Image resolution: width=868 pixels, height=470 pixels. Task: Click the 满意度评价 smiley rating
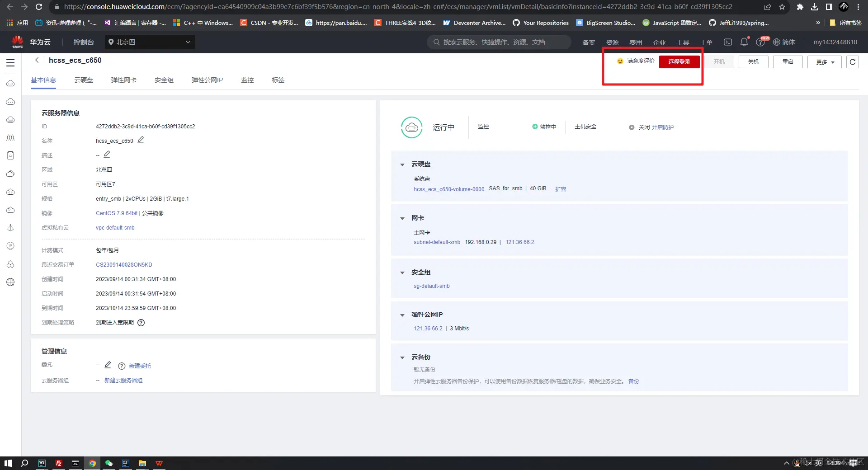(635, 61)
